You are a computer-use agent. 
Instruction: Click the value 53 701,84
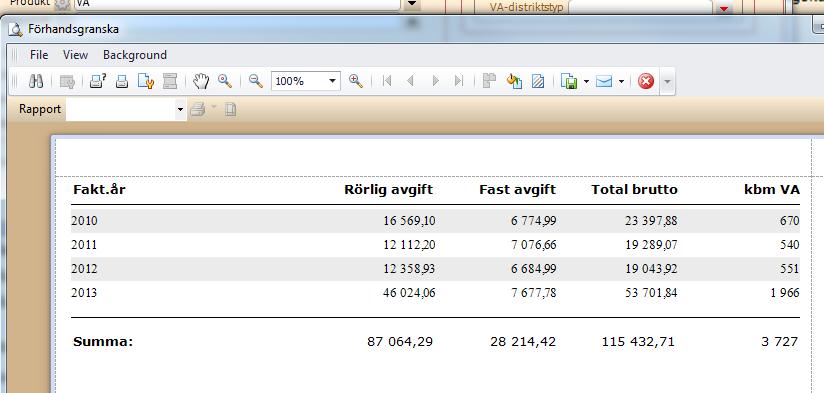click(x=651, y=293)
